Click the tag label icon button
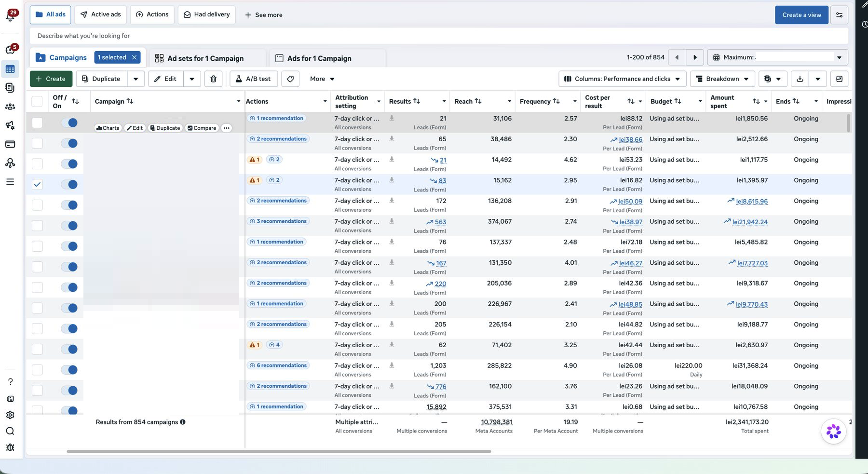The image size is (868, 474). pos(290,79)
